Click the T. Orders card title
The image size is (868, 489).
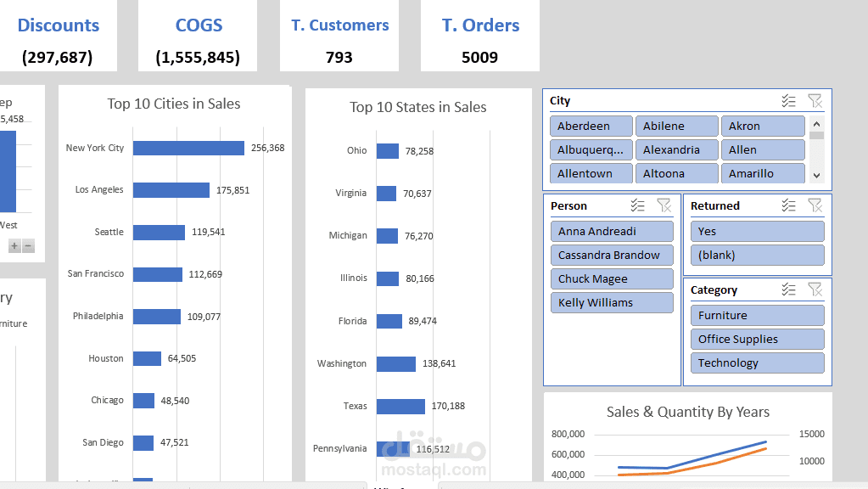coord(480,25)
